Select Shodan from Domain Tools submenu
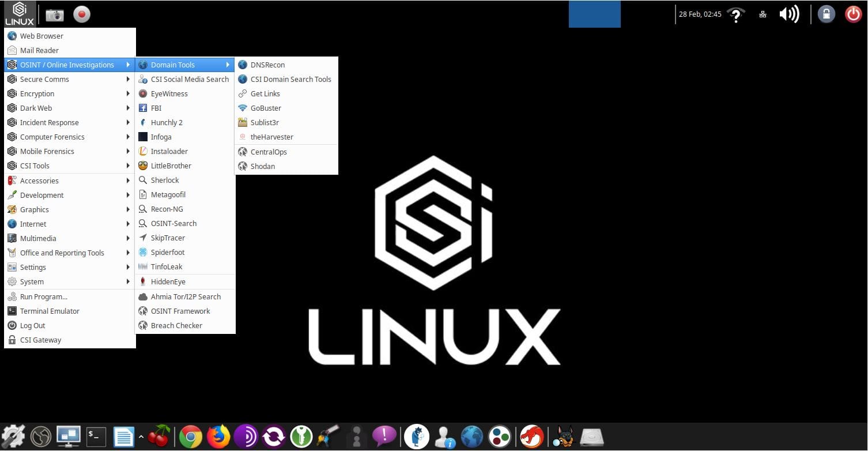The height and width of the screenshot is (451, 868). pos(262,166)
